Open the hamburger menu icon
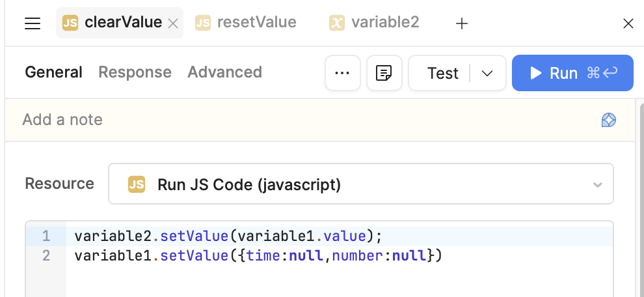The image size is (644, 297). coord(33,23)
